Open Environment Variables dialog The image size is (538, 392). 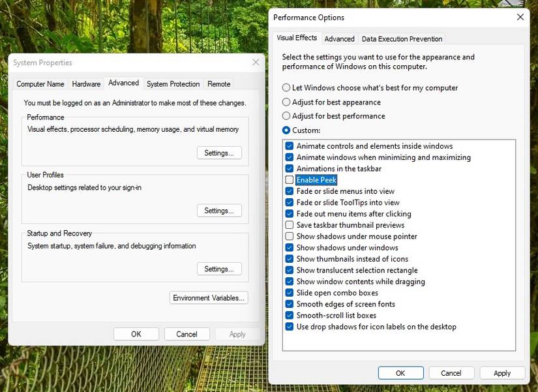coord(209,298)
